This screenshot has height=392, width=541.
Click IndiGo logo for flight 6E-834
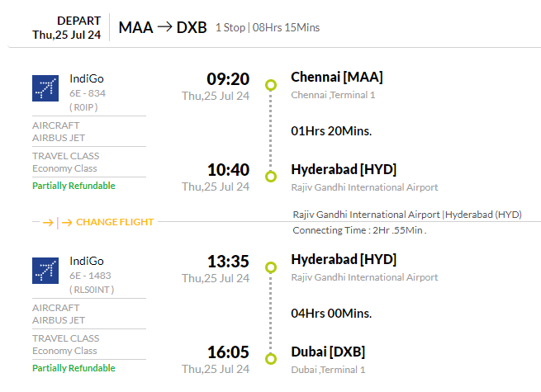click(x=45, y=88)
